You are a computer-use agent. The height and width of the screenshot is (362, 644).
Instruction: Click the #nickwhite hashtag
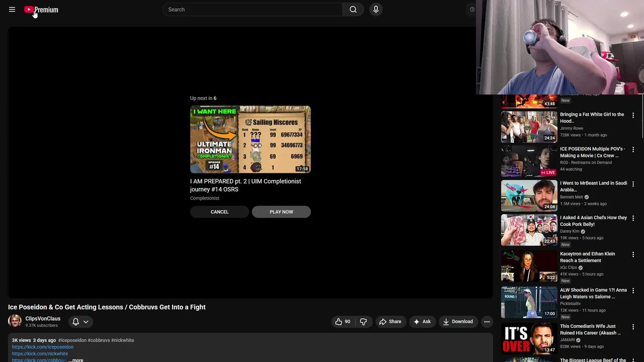123,340
